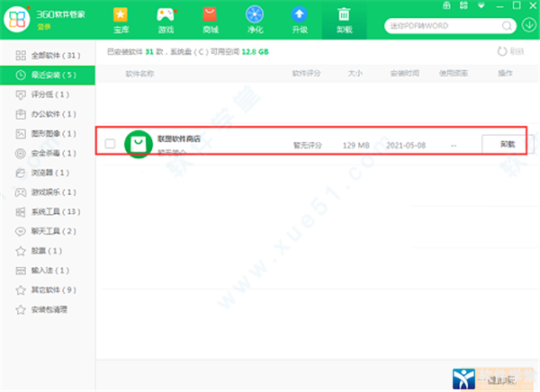Open the 宝库 tab
The width and height of the screenshot is (540, 392).
(x=121, y=21)
